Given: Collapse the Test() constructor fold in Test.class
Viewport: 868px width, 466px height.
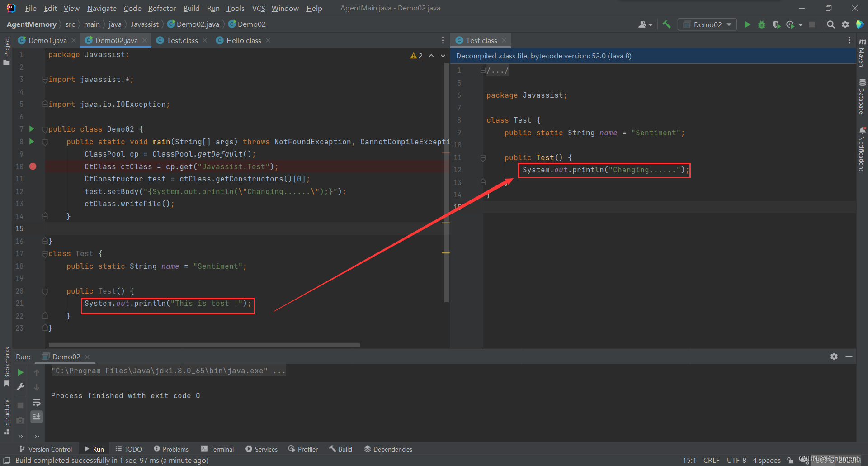Looking at the screenshot, I should pos(483,157).
